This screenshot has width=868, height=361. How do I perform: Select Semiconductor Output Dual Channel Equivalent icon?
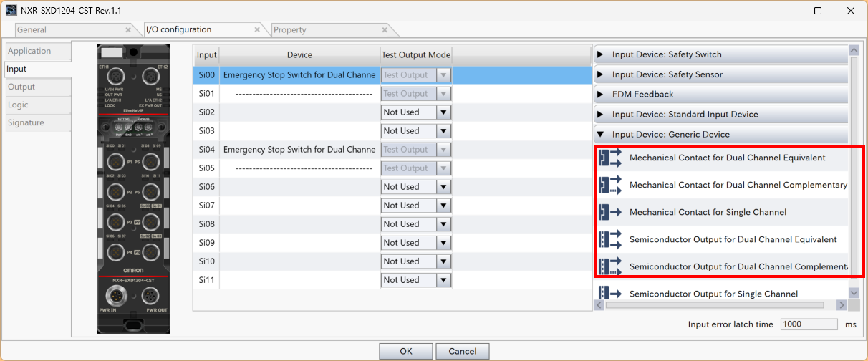point(610,239)
